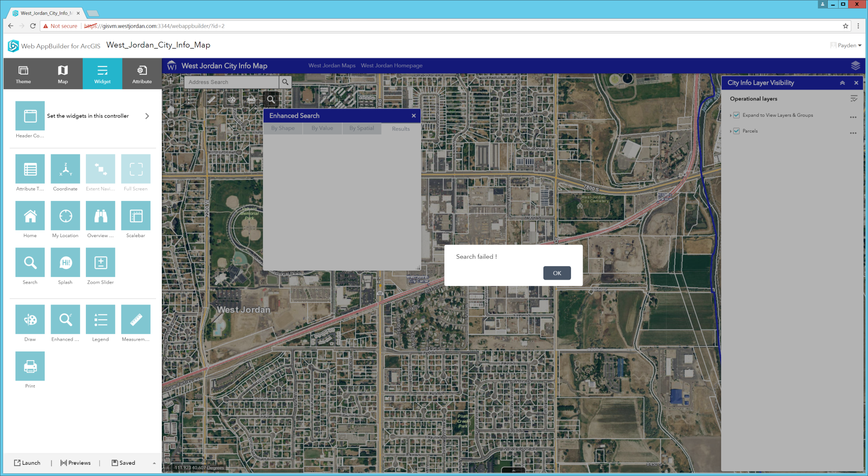This screenshot has height=476, width=868.
Task: Collapse the City Info Layer Visibility panel
Action: [x=842, y=83]
